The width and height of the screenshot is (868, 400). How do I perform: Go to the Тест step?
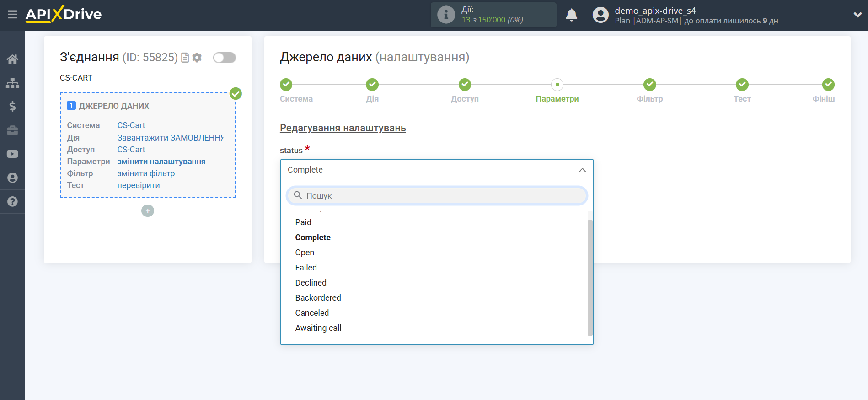(742, 91)
